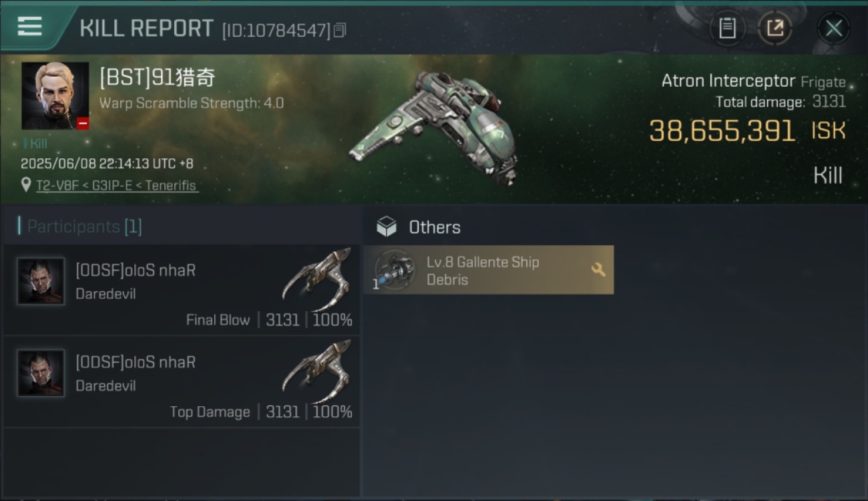Click the wrench icon on debris item
This screenshot has height=501, width=868.
pos(598,270)
